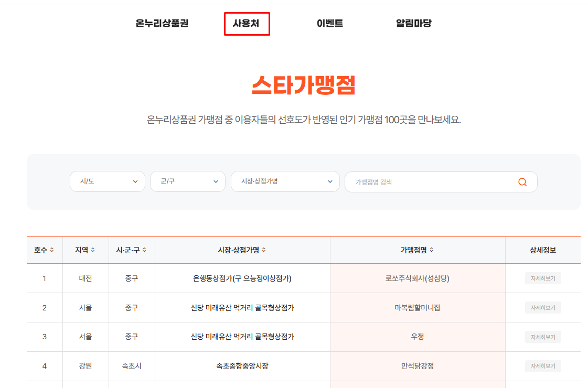
Task: Open 자세히보기 for 우정 row
Action: coord(542,337)
